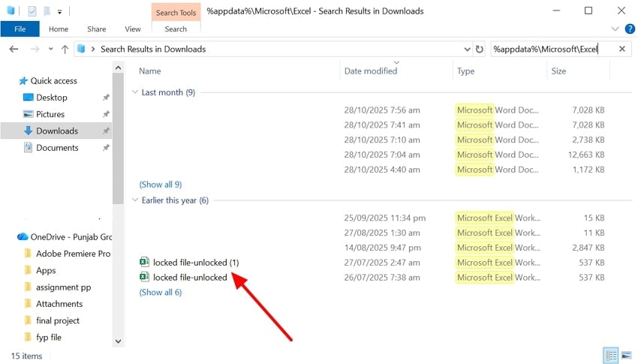This screenshot has height=364, width=638.
Task: Open Documents in the navigation pane
Action: point(57,148)
